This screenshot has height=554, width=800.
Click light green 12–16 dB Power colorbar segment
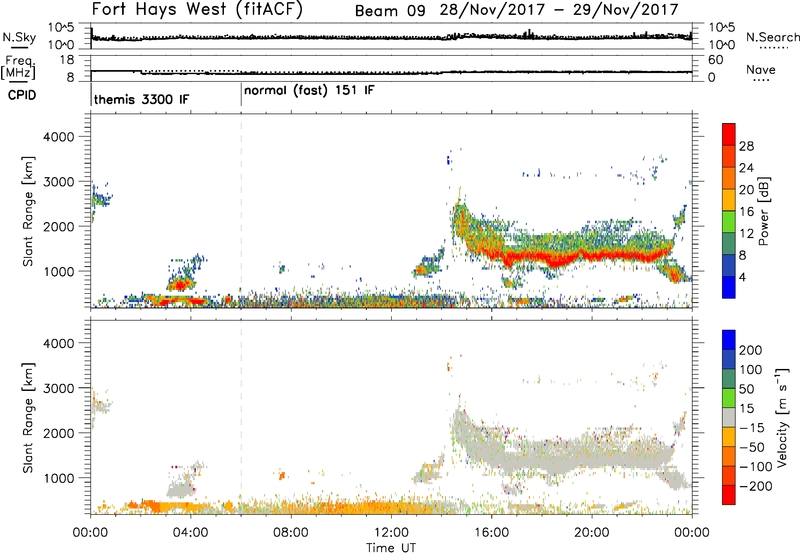coord(729,222)
